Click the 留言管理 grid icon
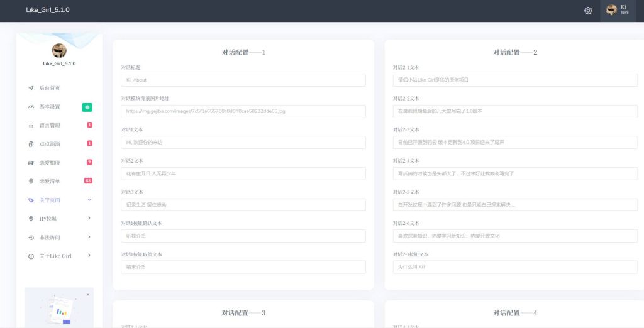Screen dimensions: 644x328 (31, 125)
